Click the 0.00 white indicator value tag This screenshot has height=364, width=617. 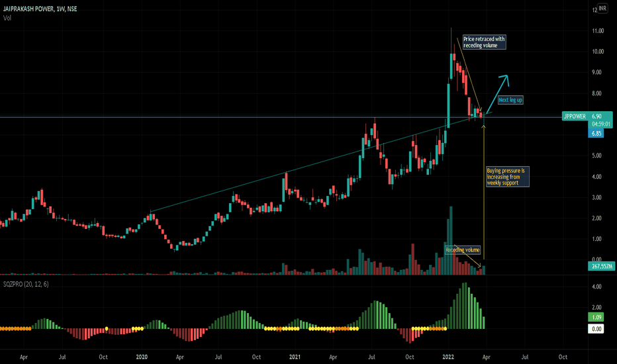coord(596,329)
